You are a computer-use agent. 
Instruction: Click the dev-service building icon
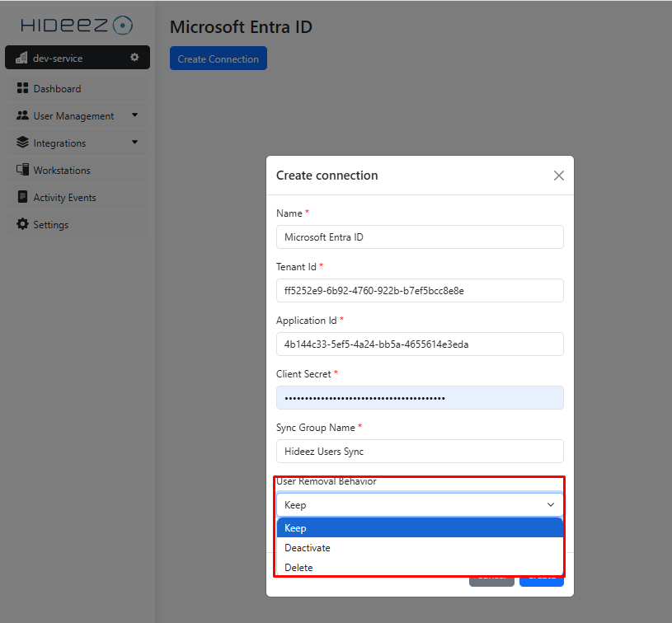click(21, 58)
